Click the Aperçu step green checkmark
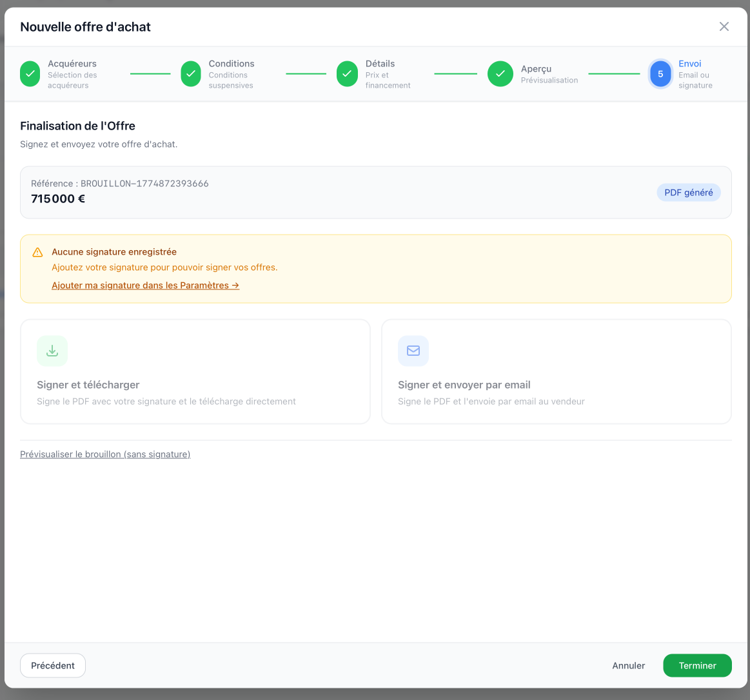 pyautogui.click(x=500, y=73)
